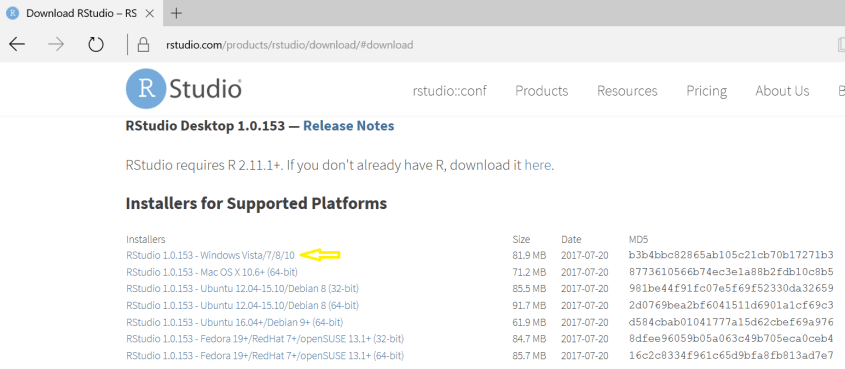Click the 91.7 MB size value

tap(529, 305)
